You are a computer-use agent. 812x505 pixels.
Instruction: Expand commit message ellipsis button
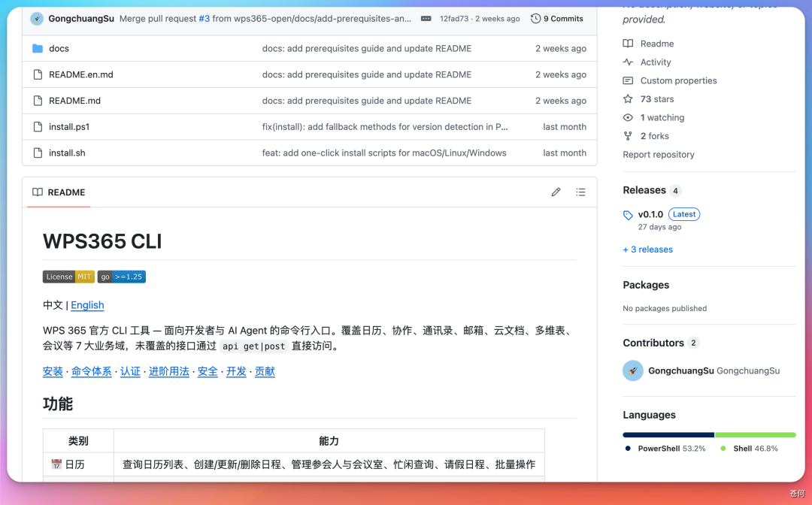point(426,19)
